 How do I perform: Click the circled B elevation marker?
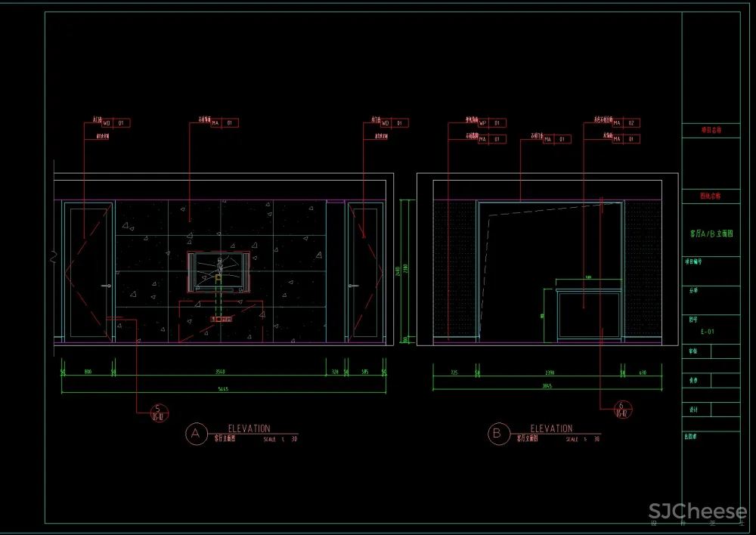[x=497, y=434]
